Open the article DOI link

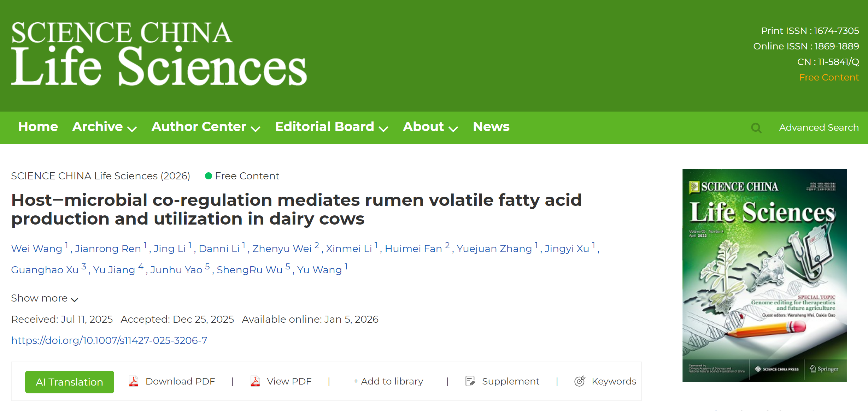pyautogui.click(x=109, y=340)
